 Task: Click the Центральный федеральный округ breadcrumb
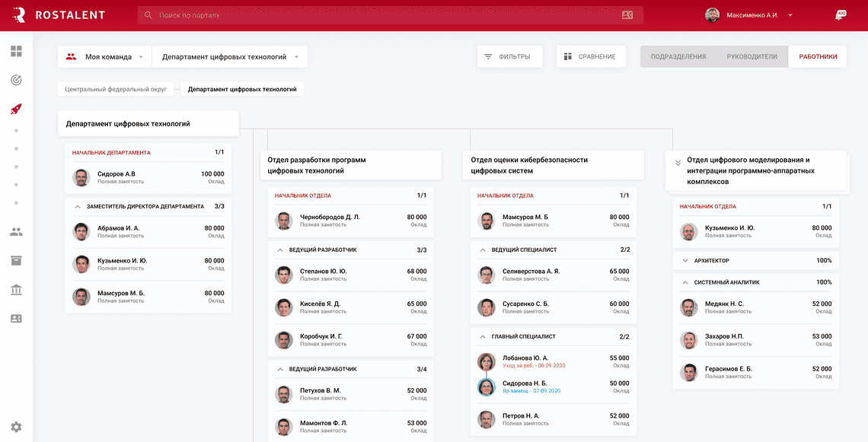click(114, 88)
